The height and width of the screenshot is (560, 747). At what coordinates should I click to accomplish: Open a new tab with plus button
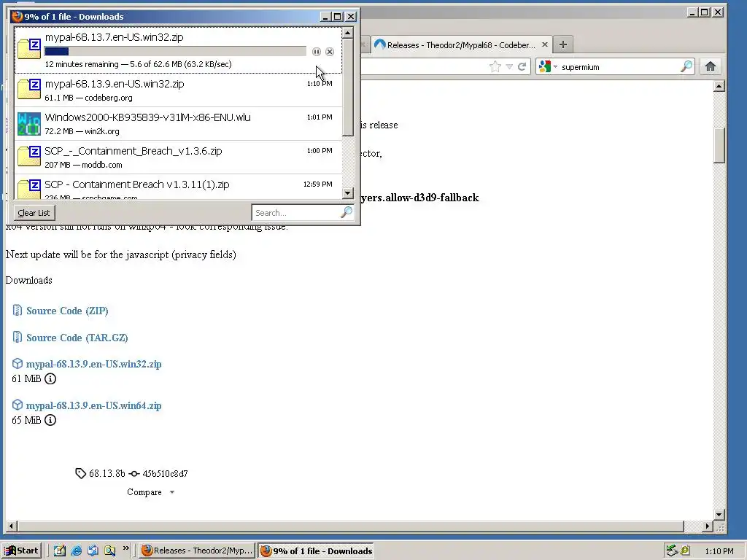click(x=563, y=44)
